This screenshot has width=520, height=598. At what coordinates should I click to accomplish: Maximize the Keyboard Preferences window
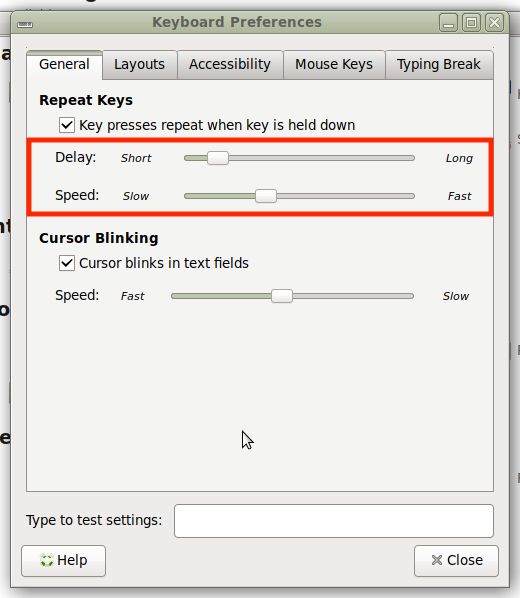click(x=472, y=23)
